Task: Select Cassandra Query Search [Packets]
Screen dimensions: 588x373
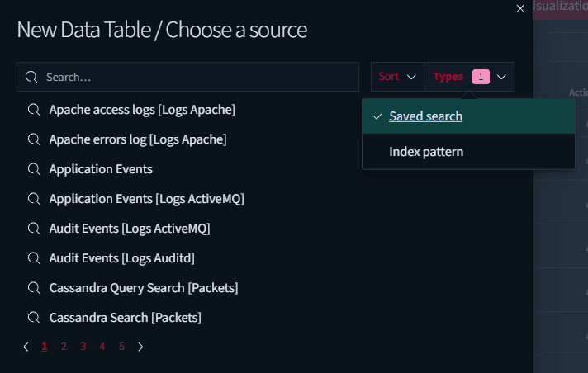Action: click(x=144, y=288)
